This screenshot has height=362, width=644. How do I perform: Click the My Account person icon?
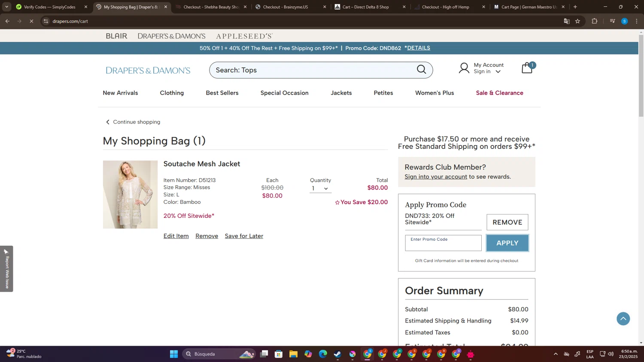click(x=464, y=68)
